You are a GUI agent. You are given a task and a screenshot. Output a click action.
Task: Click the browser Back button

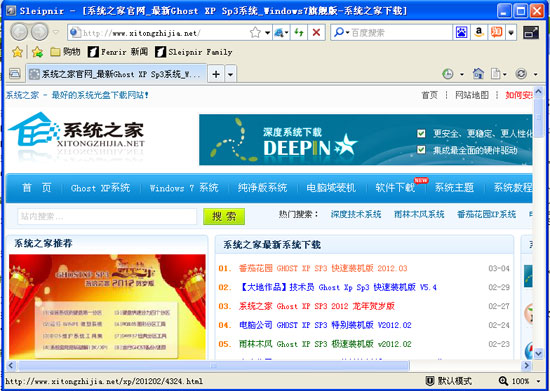click(19, 32)
